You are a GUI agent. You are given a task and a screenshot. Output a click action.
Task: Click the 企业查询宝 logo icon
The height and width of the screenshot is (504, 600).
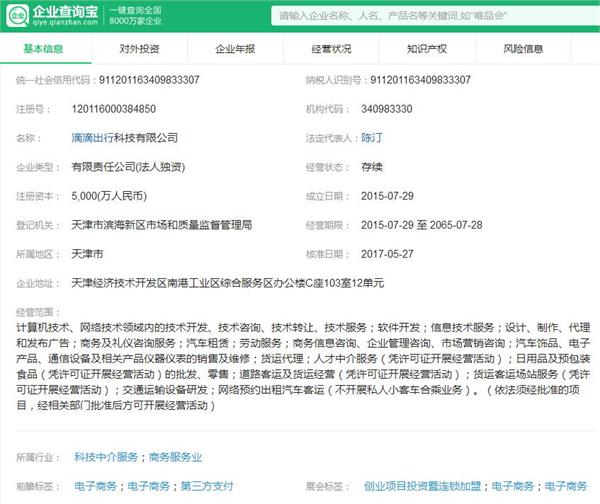pyautogui.click(x=17, y=16)
